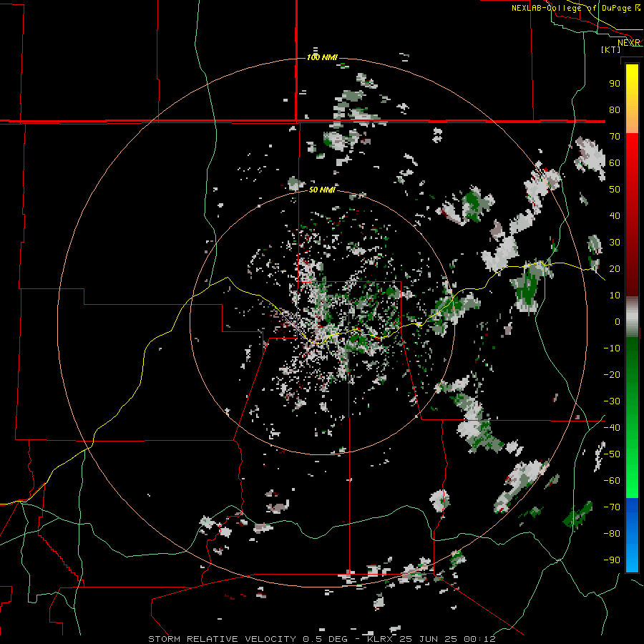644x644 pixels.
Task: Click the 20 value on the velocity scale
Action: [x=615, y=268]
